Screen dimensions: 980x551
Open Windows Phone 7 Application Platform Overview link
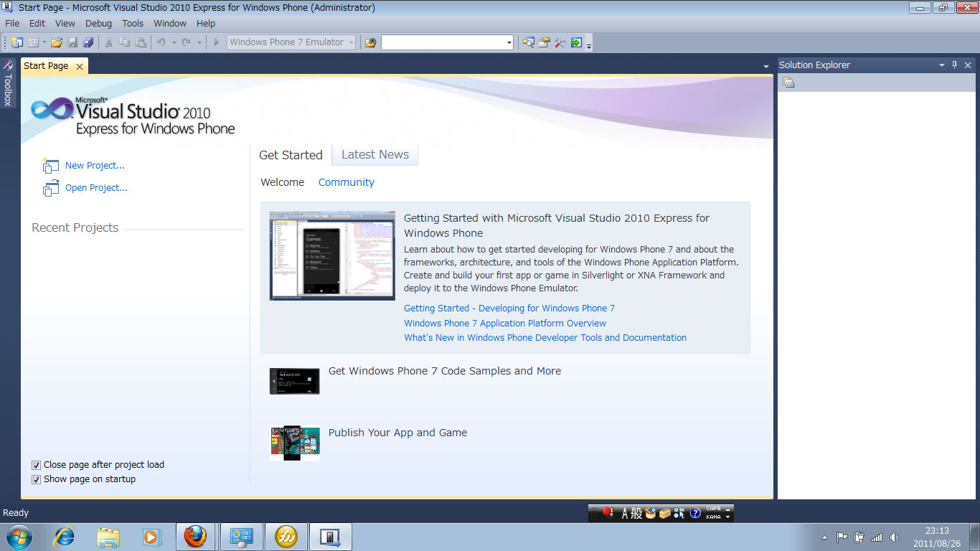coord(505,324)
